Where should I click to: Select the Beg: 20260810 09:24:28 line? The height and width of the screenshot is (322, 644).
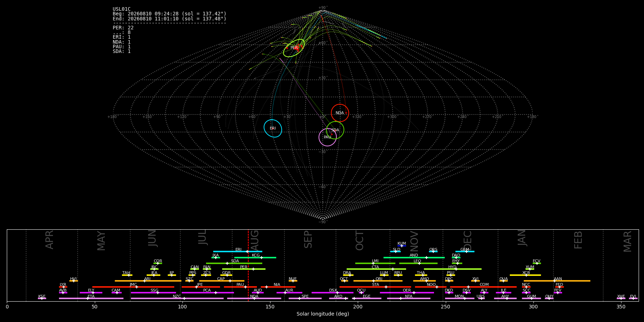coord(170,14)
